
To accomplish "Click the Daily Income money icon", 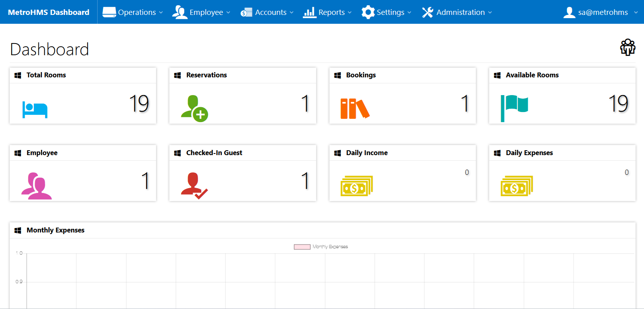I will (356, 186).
